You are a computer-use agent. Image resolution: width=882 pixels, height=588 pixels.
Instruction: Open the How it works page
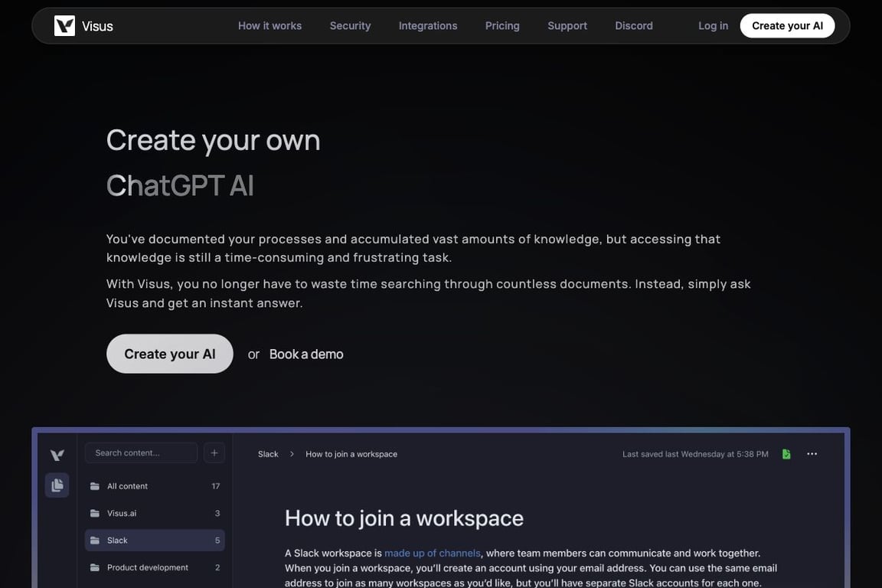point(269,26)
